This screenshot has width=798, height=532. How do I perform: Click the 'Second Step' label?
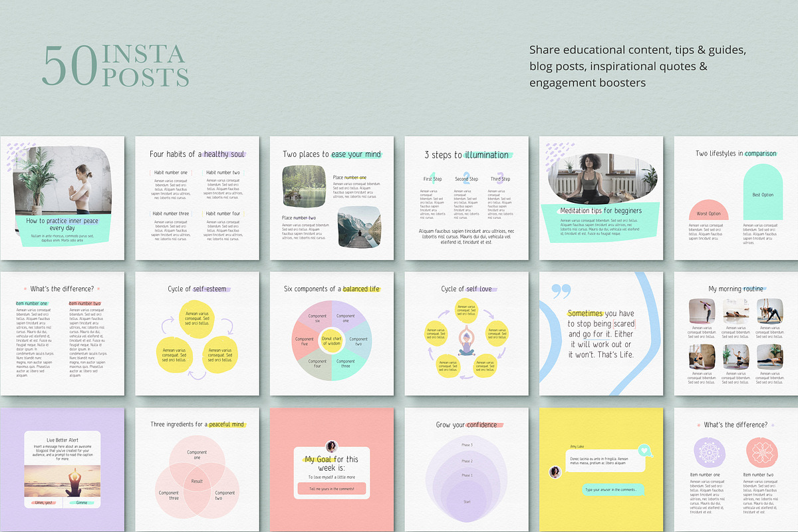pos(466,179)
